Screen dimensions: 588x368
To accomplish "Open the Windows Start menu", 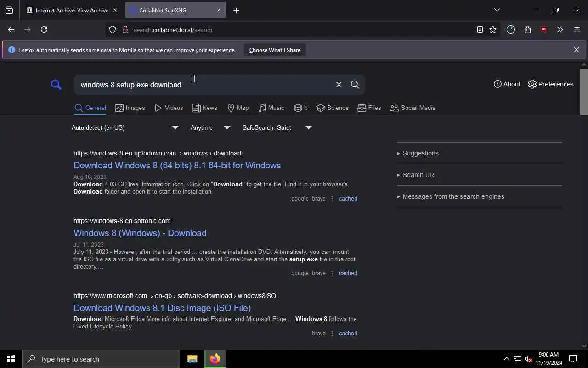I will 11,359.
